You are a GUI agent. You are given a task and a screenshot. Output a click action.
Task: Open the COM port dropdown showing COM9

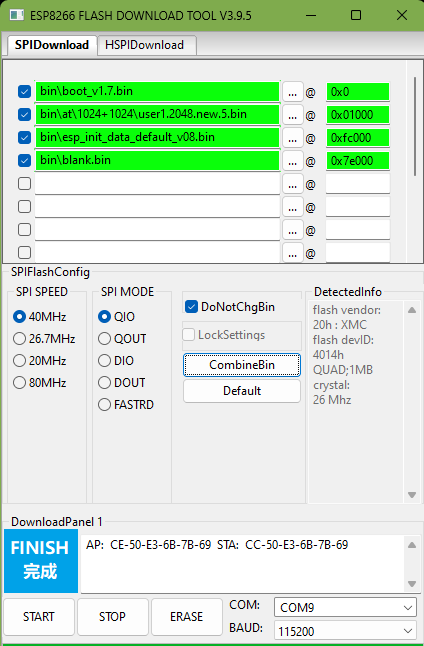click(345, 607)
